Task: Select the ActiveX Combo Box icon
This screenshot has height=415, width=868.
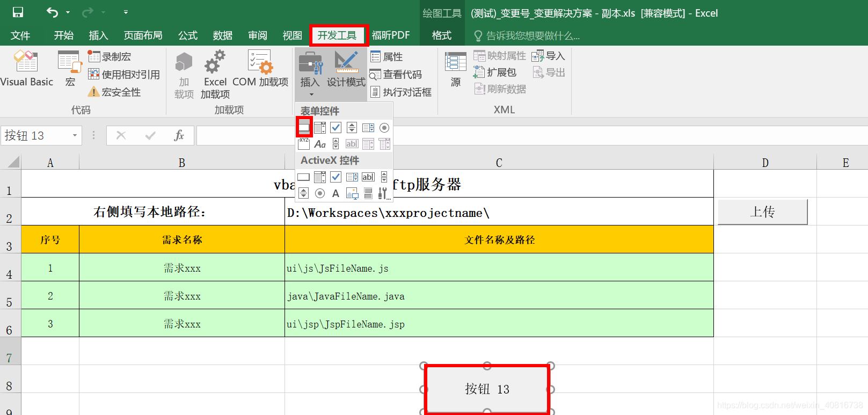Action: pyautogui.click(x=320, y=177)
